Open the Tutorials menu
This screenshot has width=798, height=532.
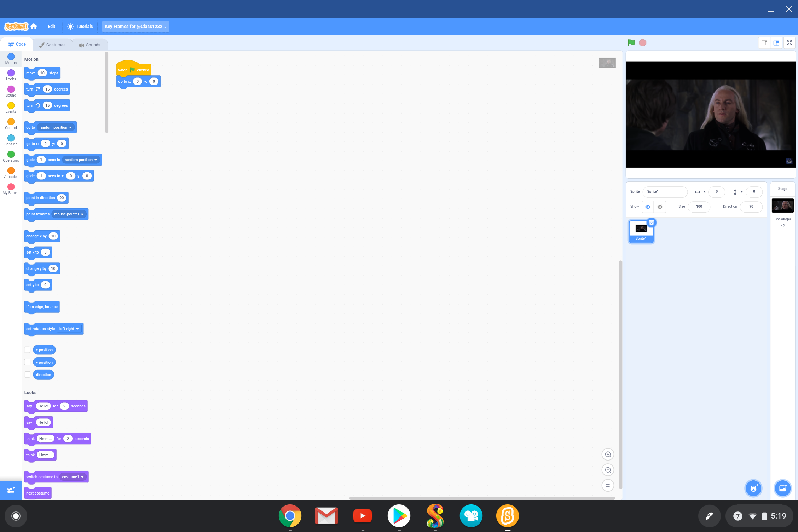click(x=80, y=26)
